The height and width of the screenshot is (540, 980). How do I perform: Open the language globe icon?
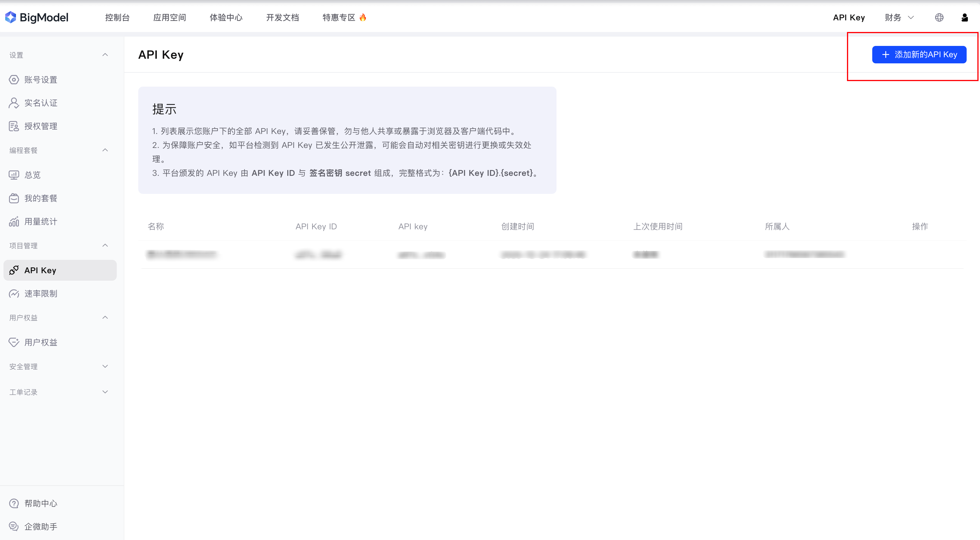939,17
